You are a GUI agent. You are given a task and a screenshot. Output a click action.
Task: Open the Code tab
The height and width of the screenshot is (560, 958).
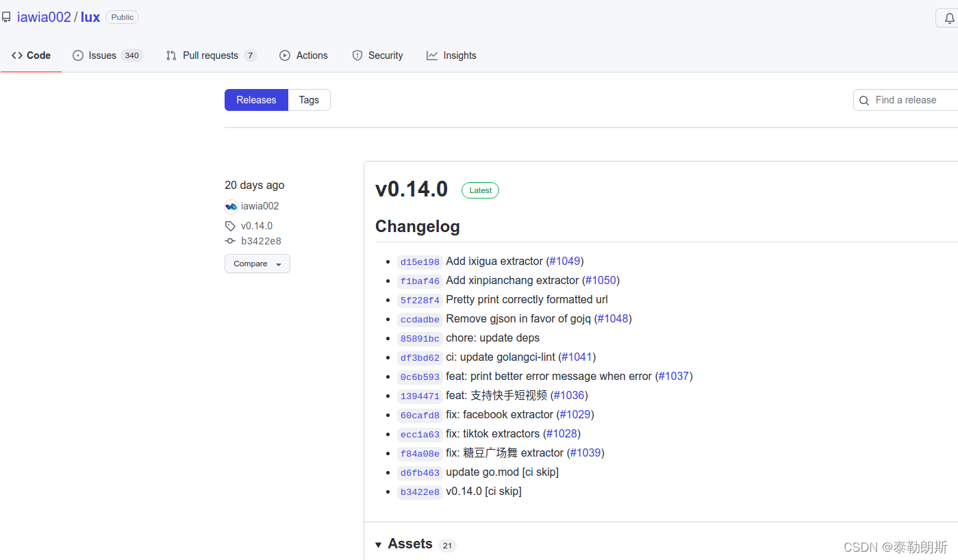pos(31,55)
